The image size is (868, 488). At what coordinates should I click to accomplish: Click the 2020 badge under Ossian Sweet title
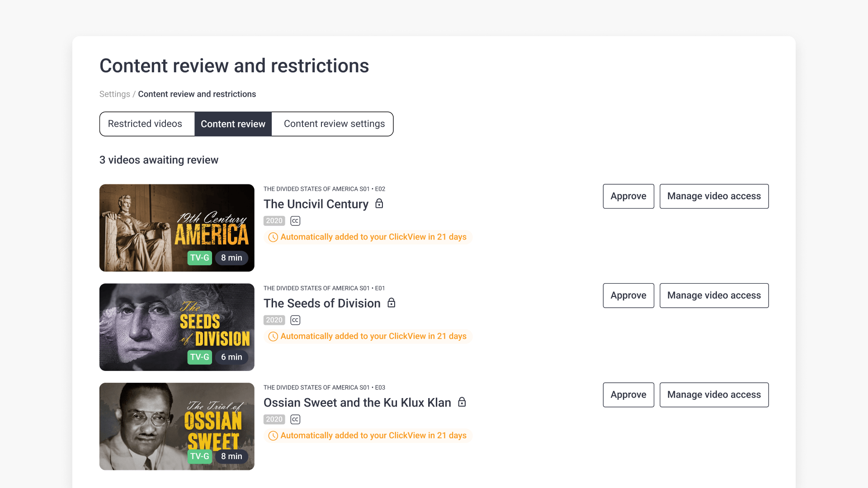pos(274,419)
